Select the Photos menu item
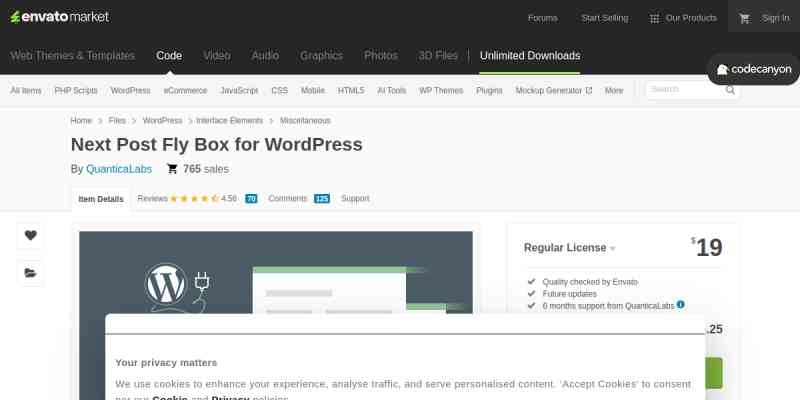 [381, 56]
